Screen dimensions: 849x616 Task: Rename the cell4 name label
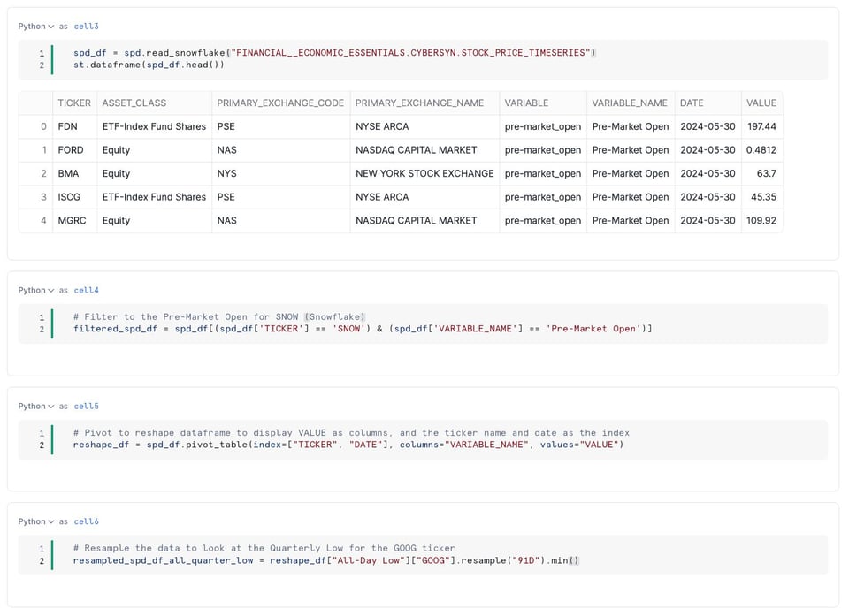[86, 290]
